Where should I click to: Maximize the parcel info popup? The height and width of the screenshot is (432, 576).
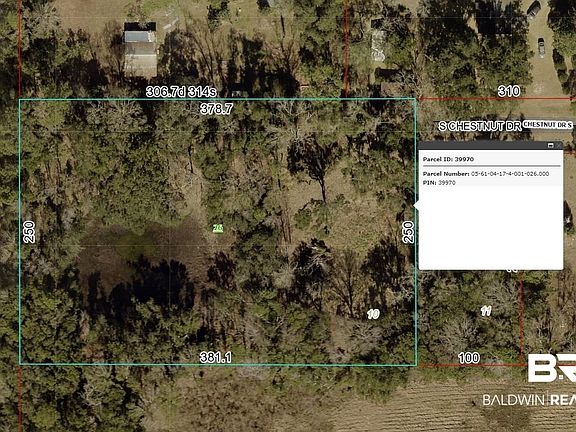click(550, 145)
